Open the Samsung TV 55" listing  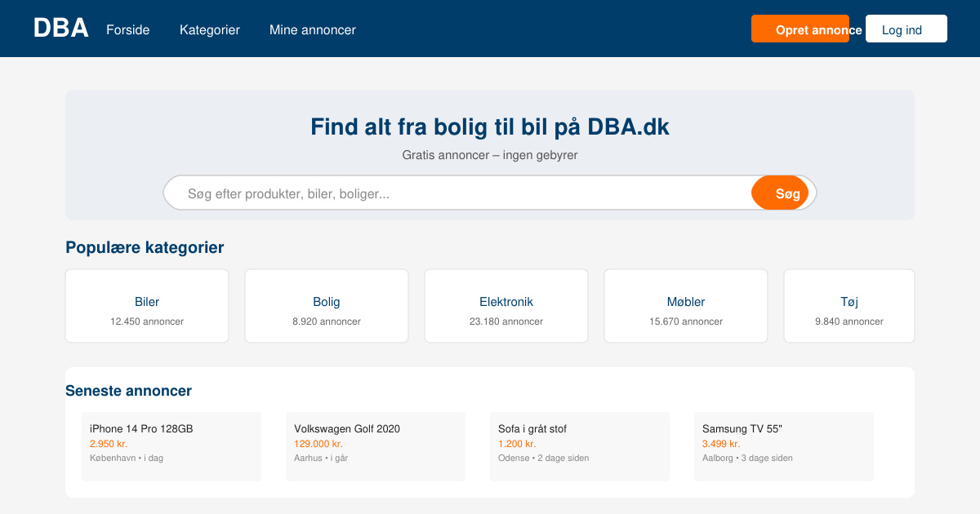[784, 446]
